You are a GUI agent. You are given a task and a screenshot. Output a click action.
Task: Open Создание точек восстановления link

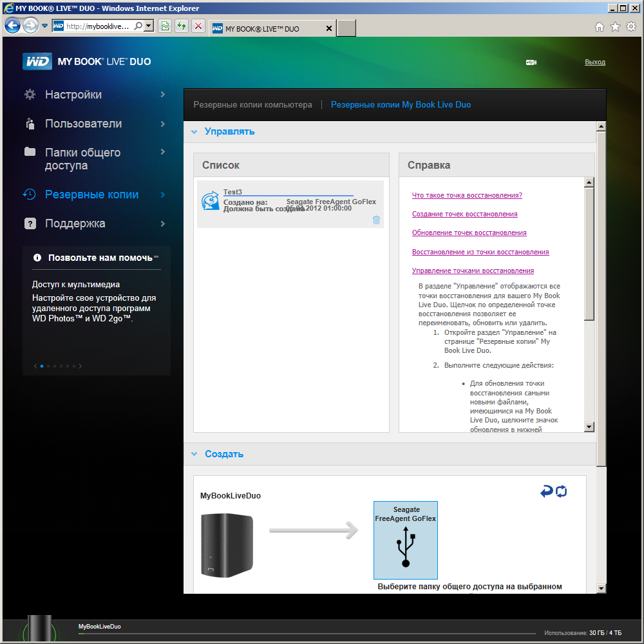click(x=464, y=214)
